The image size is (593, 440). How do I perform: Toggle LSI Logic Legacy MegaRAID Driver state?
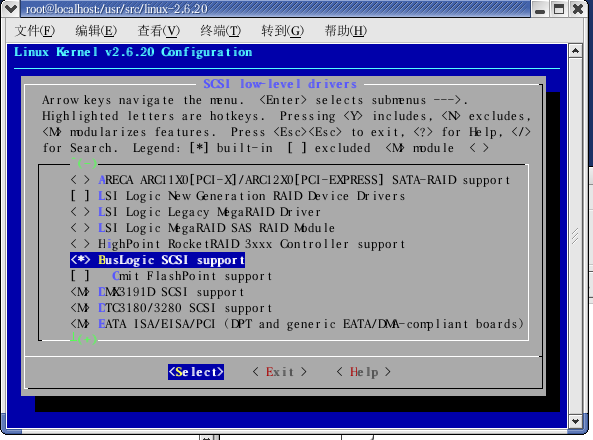tap(80, 211)
